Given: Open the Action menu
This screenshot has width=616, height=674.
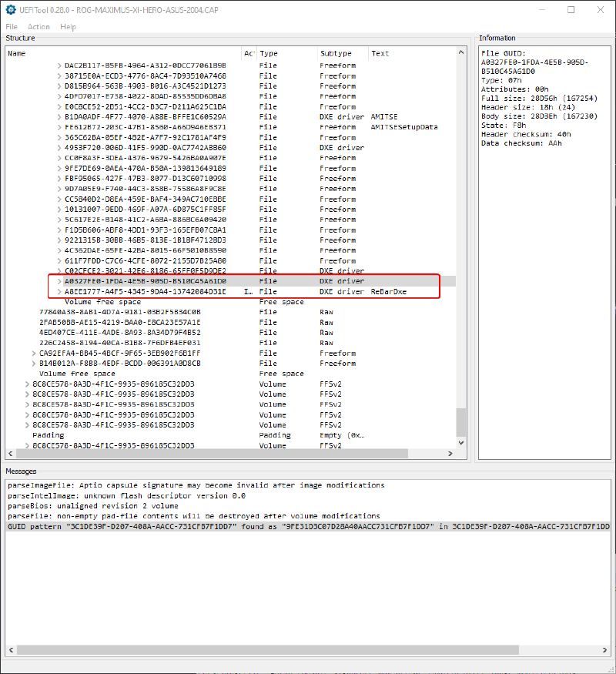Looking at the screenshot, I should click(x=38, y=26).
